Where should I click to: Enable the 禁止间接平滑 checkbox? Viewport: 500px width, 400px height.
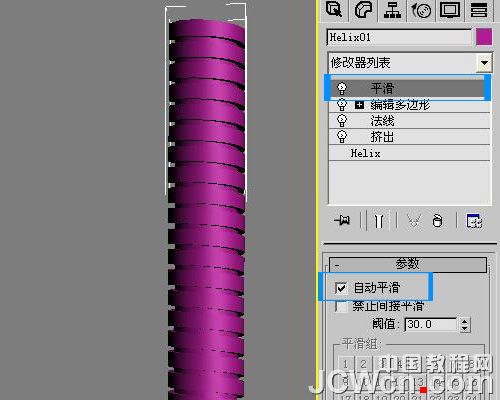[x=341, y=306]
